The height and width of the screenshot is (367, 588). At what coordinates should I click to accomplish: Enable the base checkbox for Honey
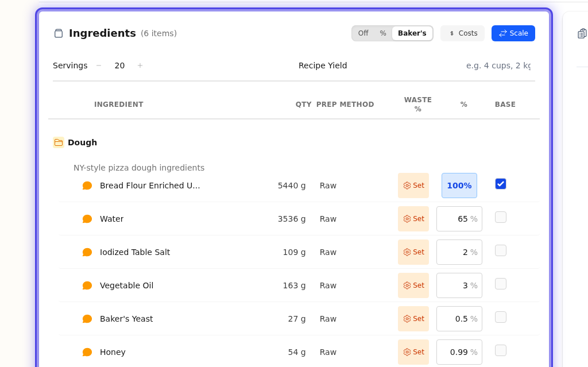coord(501,350)
